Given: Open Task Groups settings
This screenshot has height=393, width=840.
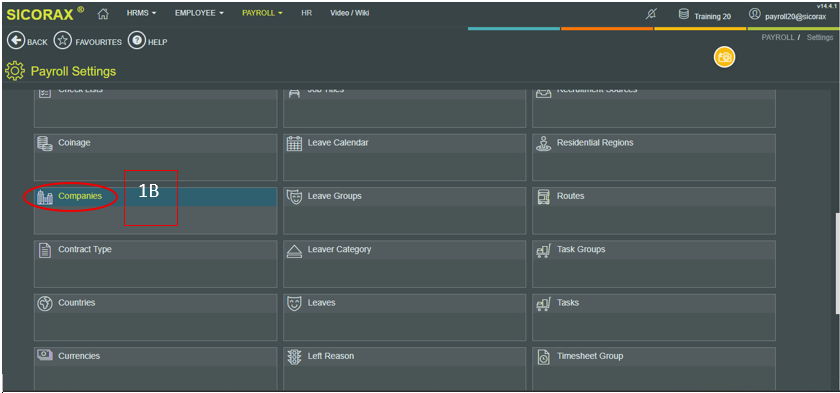Looking at the screenshot, I should tap(654, 264).
